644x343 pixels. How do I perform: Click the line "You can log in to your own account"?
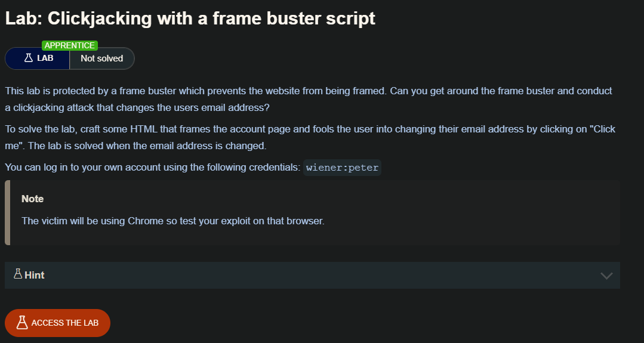(x=152, y=168)
